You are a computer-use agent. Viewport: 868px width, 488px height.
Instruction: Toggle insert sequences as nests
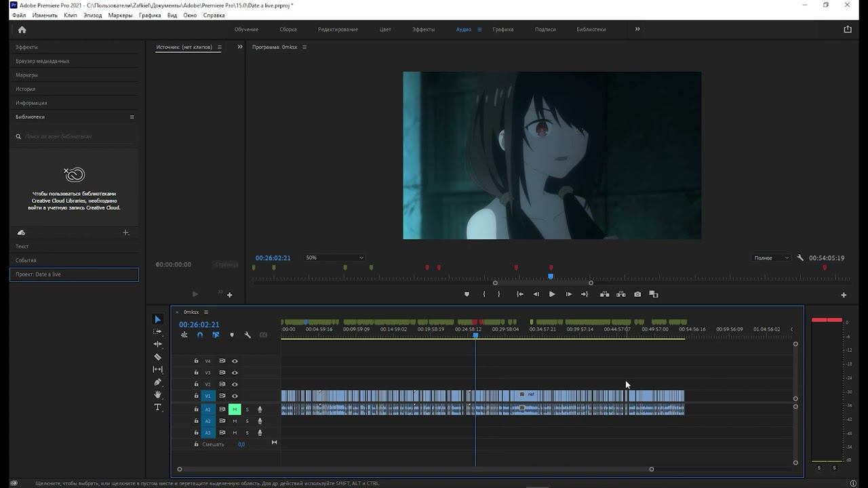(x=184, y=335)
